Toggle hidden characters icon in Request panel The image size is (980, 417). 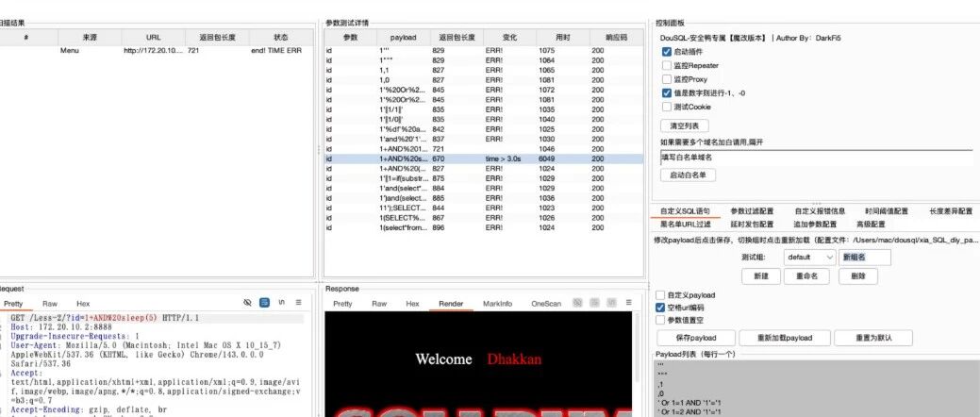click(247, 303)
